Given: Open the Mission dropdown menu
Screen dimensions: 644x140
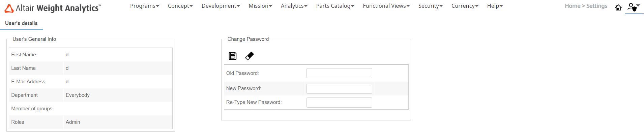Looking at the screenshot, I should (x=260, y=6).
